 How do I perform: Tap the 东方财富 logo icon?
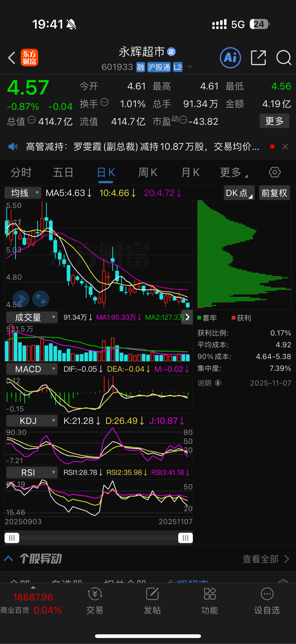pyautogui.click(x=29, y=58)
